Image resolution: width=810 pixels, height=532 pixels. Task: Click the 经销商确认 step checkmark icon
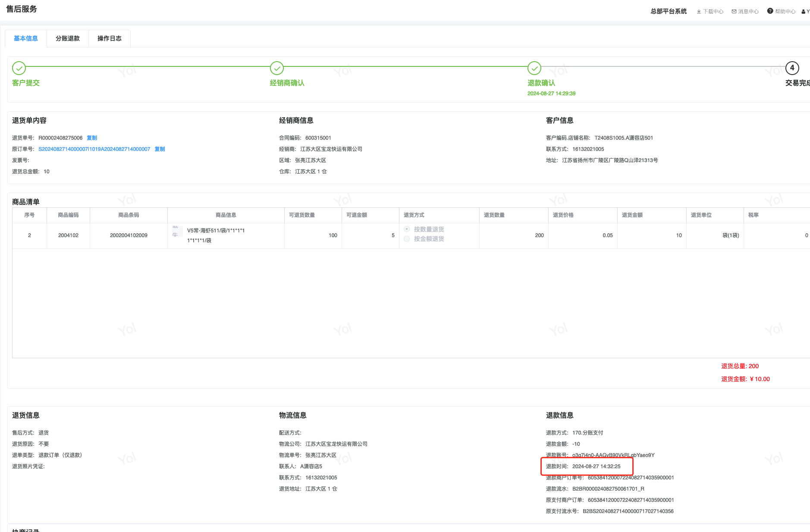click(x=277, y=68)
